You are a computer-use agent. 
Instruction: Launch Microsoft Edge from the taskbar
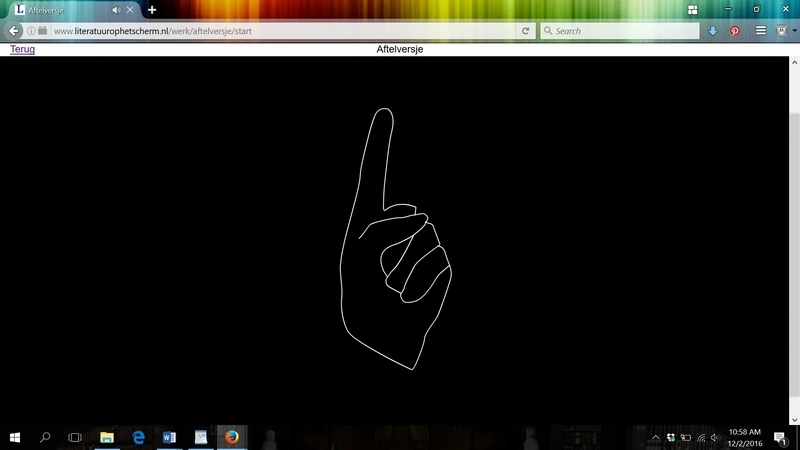[x=138, y=437]
